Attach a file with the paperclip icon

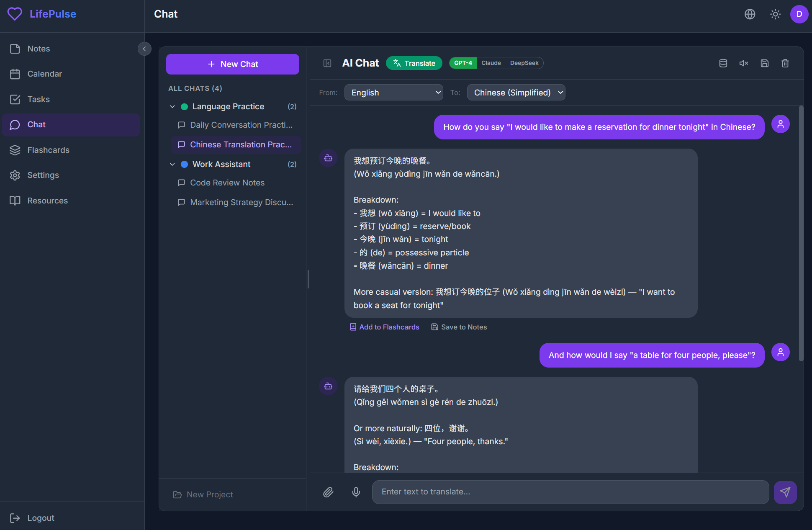pos(328,492)
